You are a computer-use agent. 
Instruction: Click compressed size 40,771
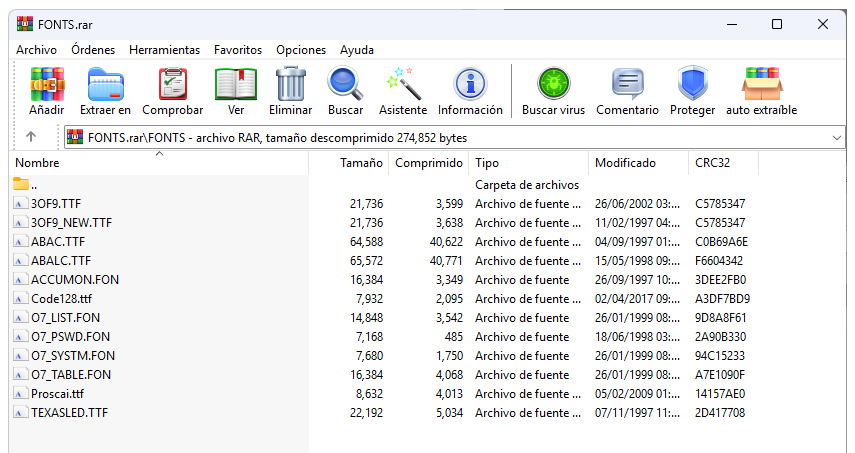pos(446,261)
